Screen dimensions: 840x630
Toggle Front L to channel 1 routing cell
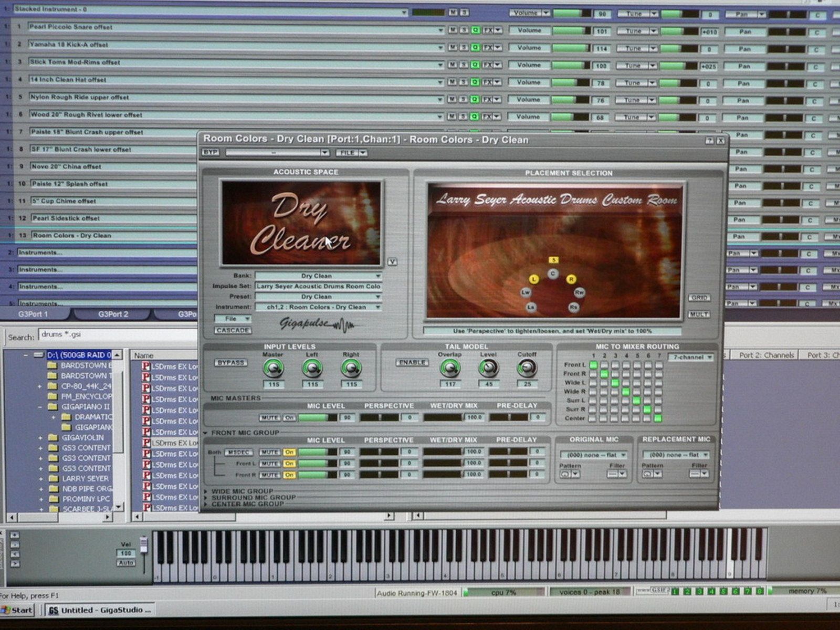593,365
